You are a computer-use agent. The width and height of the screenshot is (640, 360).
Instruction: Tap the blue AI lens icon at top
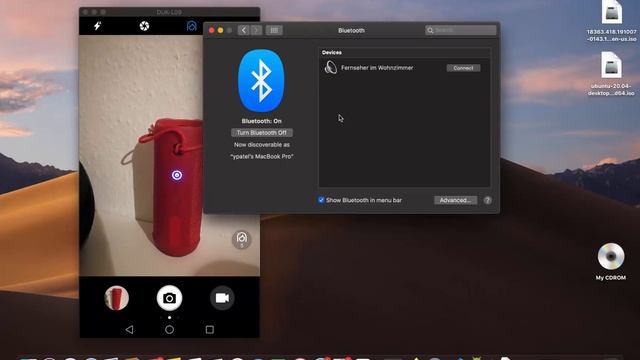click(191, 26)
